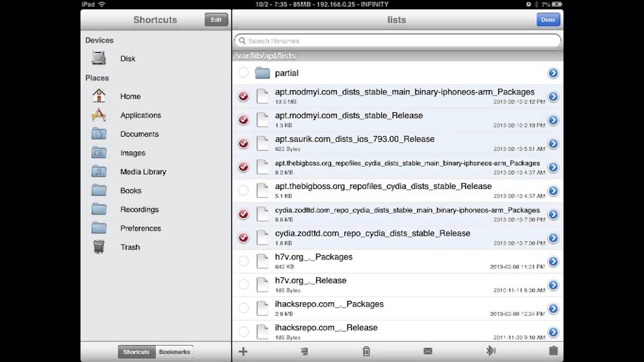Image resolution: width=644 pixels, height=362 pixels.
Task: Open details arrow for apt.modmyi.com_dists_stable_Release
Action: (x=553, y=120)
